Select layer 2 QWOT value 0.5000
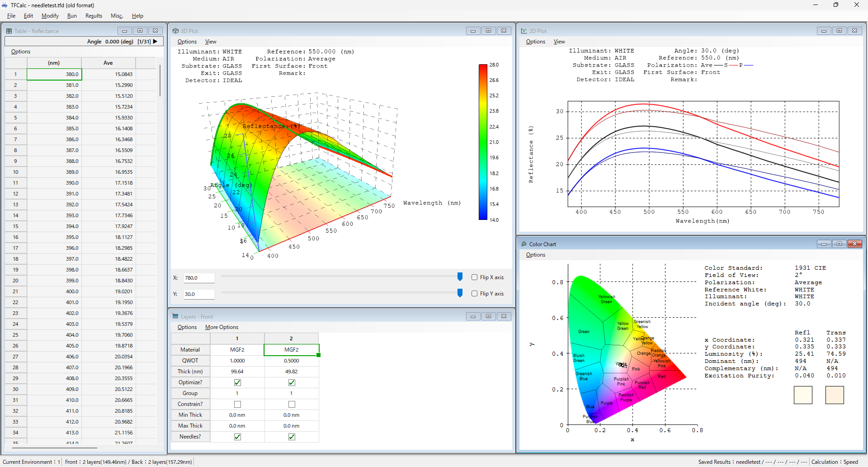The image size is (868, 467). 292,361
